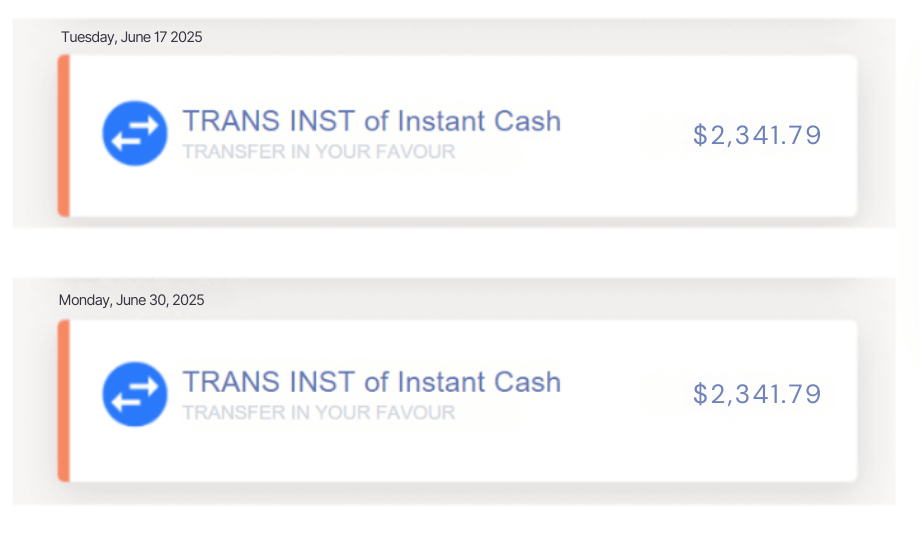Click the "Instant Cash" words in June 17 title
Screen dimensions: 919x538
(479, 121)
